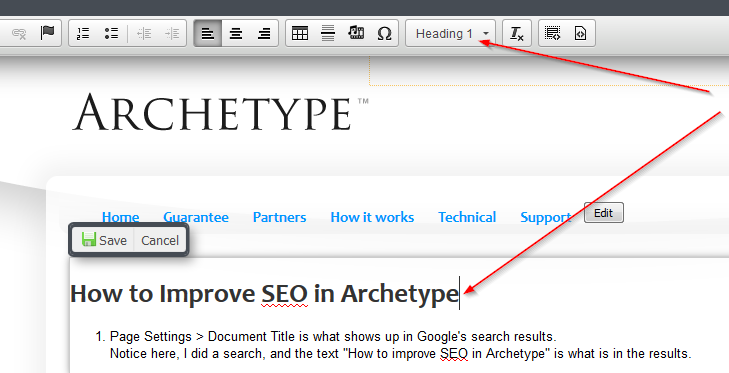Open the Heading 1 format dropdown
Image resolution: width=729 pixels, height=373 pixels.
(451, 33)
